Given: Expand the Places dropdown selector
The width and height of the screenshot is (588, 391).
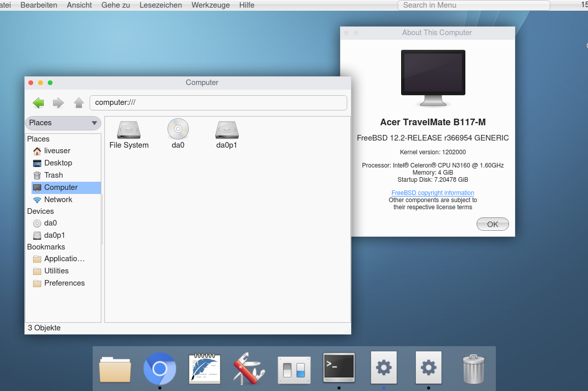Looking at the screenshot, I should tap(63, 123).
